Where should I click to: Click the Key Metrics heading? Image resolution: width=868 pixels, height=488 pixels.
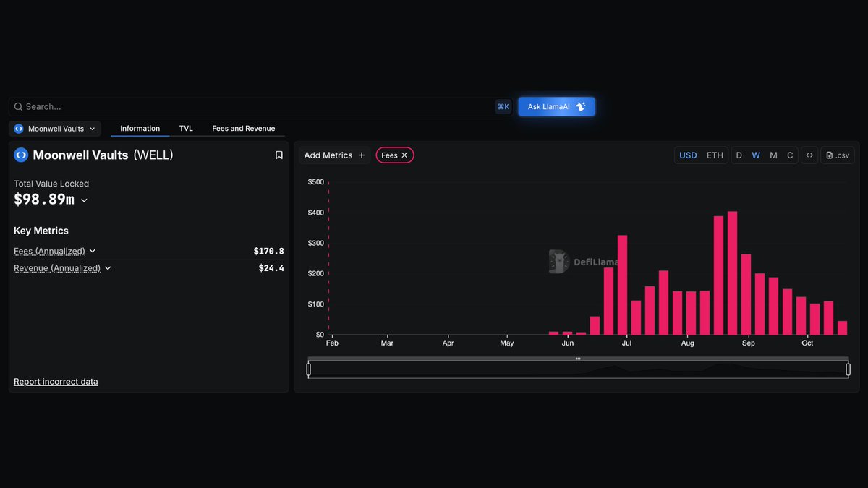pos(41,231)
